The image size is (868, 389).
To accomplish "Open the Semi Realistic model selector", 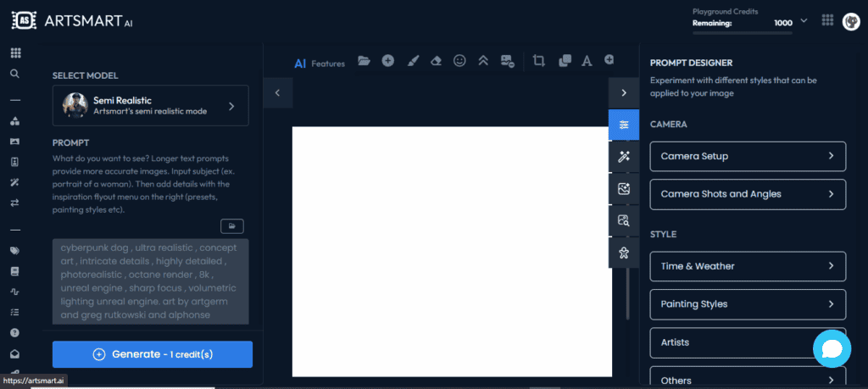I will pyautogui.click(x=151, y=106).
